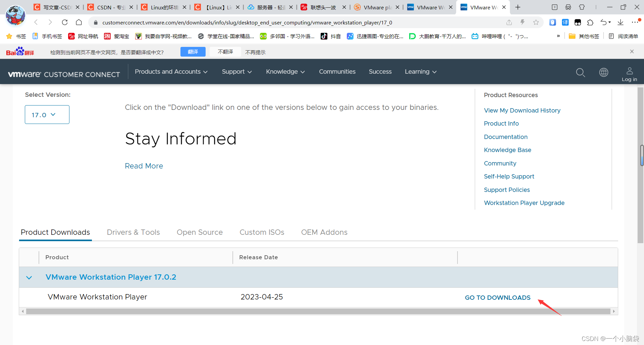Switch to the Custom ISOs tab
Viewport: 644px width, 345px height.
pos(262,232)
